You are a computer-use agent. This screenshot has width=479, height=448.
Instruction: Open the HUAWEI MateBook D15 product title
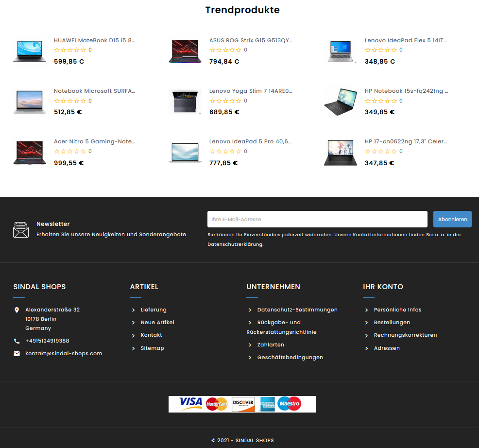tap(94, 40)
